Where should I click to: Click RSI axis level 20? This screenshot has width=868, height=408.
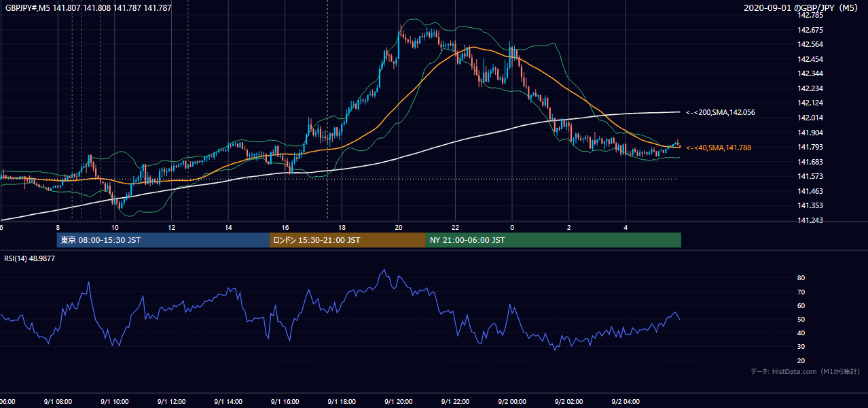(801, 360)
